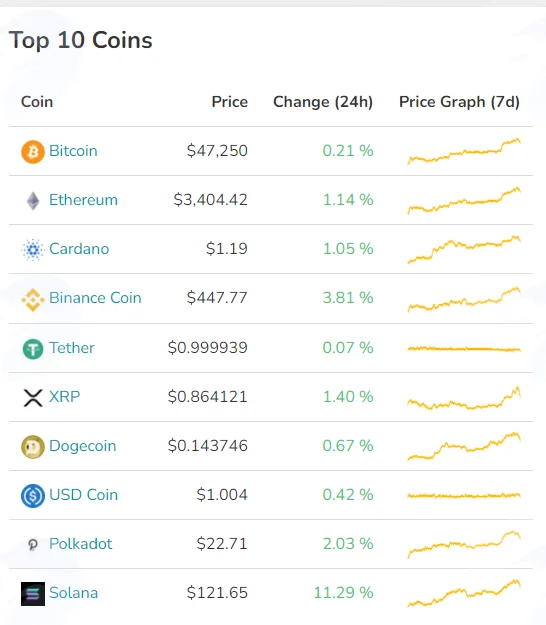Screen dimensions: 546x625
Task: Click the Cardano dotted logo icon
Action: (x=33, y=250)
